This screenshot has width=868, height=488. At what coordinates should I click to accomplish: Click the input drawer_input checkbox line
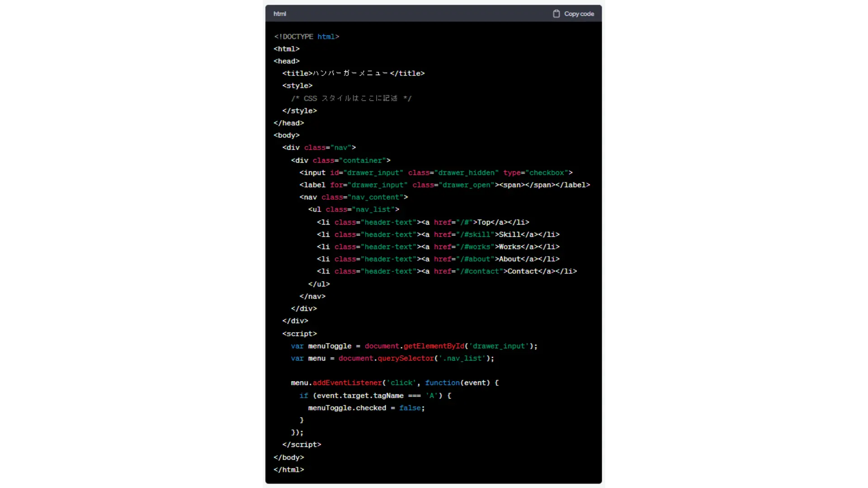pos(435,173)
